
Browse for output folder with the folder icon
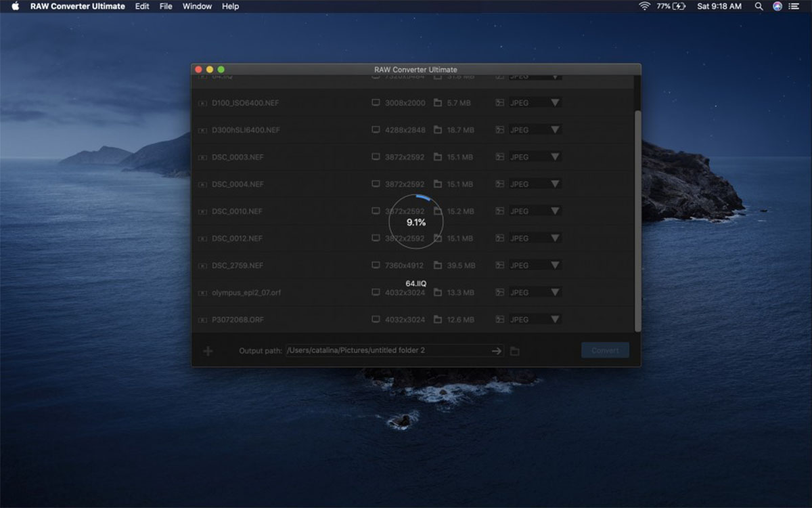(515, 351)
